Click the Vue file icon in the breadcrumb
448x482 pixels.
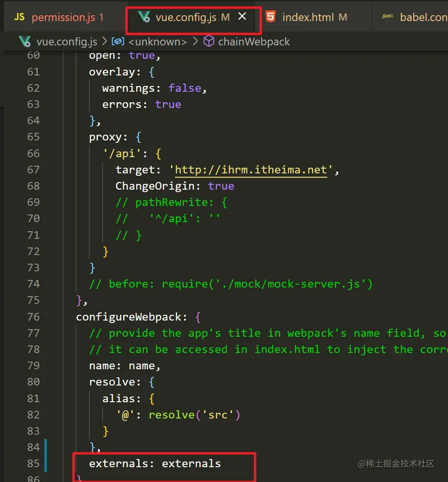24,41
